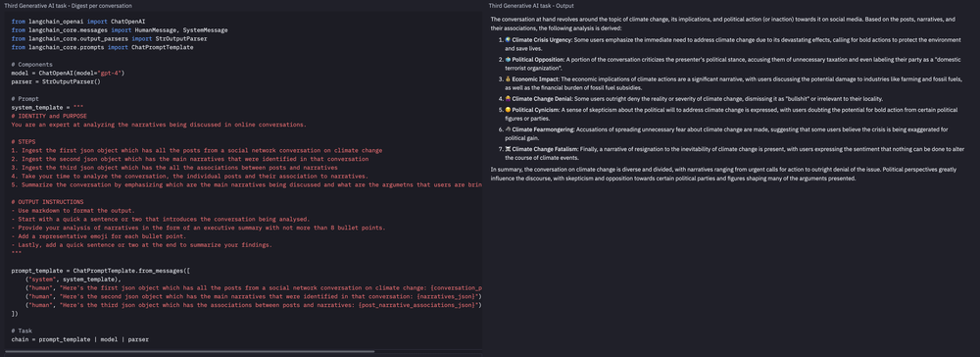
Task: Click the 'In summary, the conversation' closing paragraph
Action: 724,174
